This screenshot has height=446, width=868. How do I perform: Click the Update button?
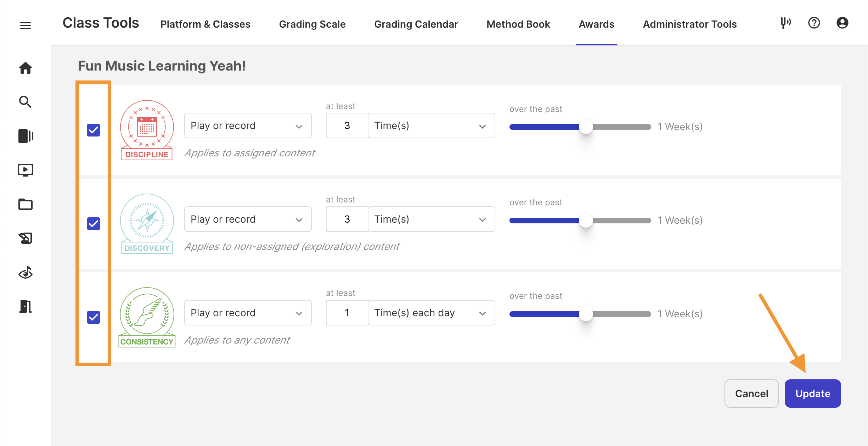pos(813,394)
